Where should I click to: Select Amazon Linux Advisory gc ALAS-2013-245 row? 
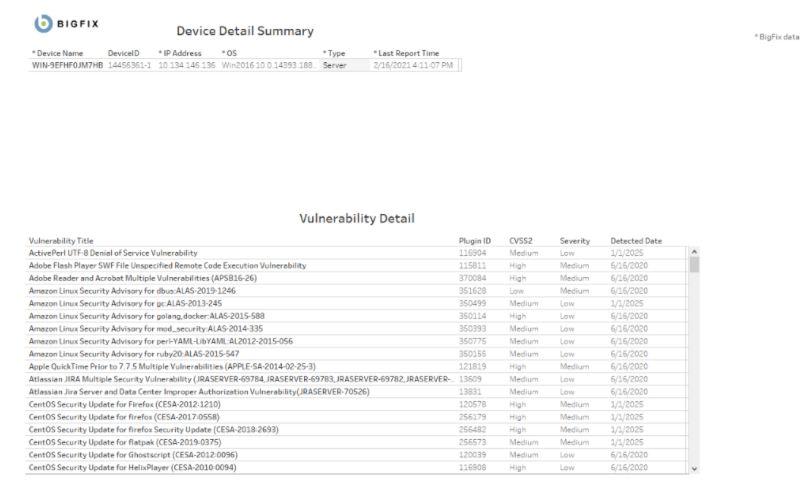(x=356, y=303)
